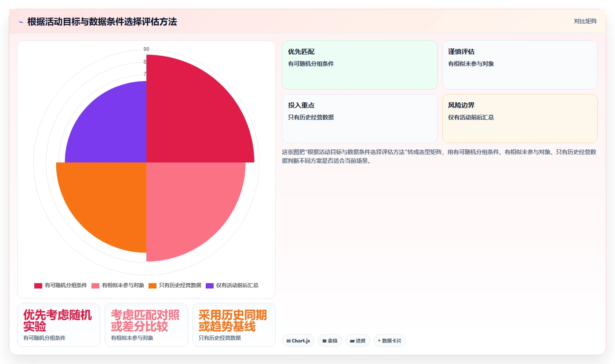Toggle the 只有历史经营数据 legend item in the chart

click(175, 285)
